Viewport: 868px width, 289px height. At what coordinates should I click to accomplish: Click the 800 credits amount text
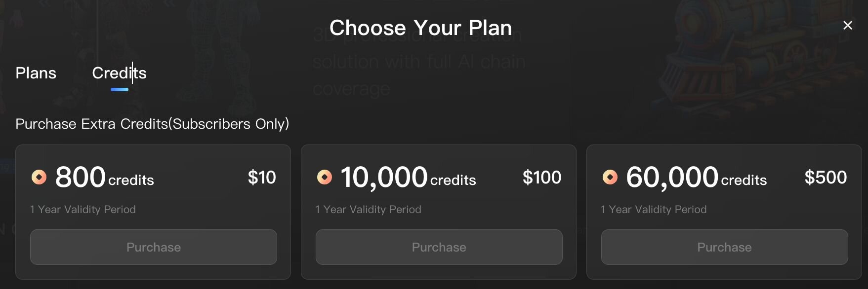[105, 178]
